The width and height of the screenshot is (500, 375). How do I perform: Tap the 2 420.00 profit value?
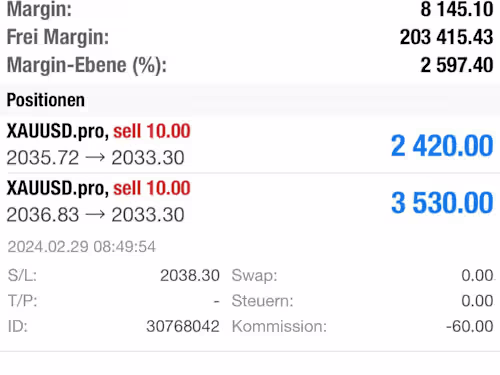pos(442,146)
